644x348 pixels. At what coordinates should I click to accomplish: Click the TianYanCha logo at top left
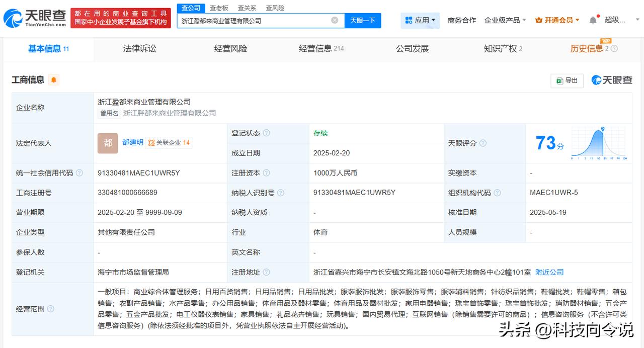35,18
